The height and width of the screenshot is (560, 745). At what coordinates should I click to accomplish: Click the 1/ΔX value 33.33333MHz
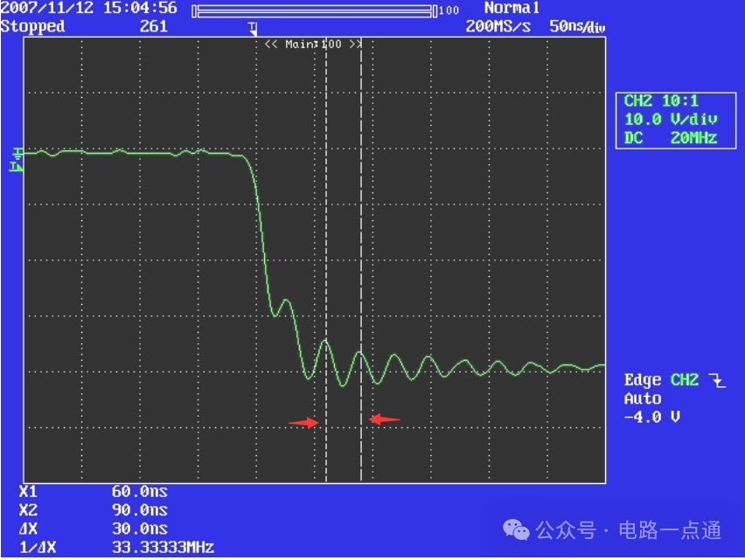(x=163, y=547)
